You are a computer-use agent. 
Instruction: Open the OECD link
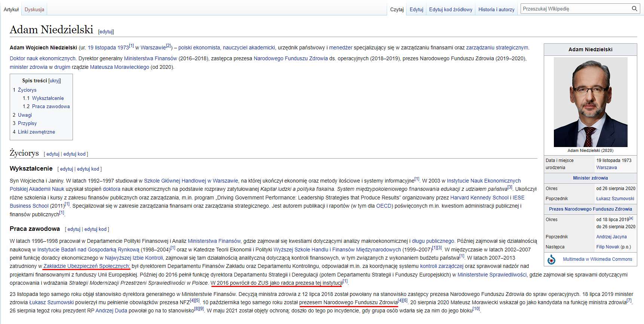click(x=384, y=206)
